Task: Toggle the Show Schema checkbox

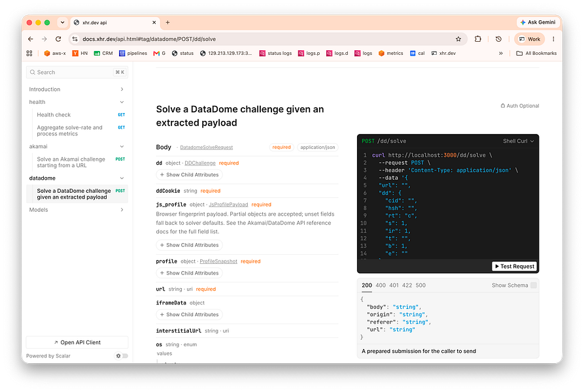Action: (534, 286)
